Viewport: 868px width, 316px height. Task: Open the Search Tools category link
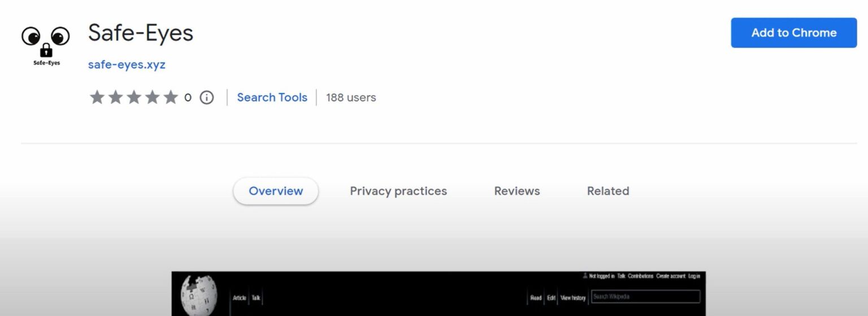tap(272, 98)
